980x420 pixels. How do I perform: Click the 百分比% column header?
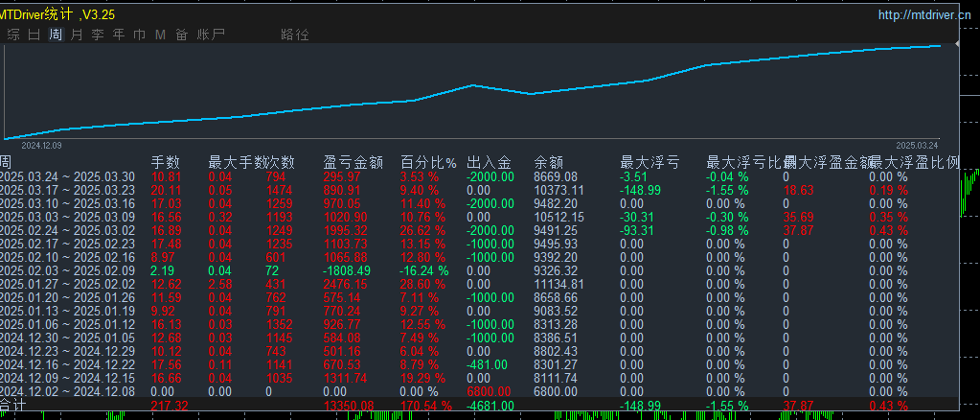[429, 163]
